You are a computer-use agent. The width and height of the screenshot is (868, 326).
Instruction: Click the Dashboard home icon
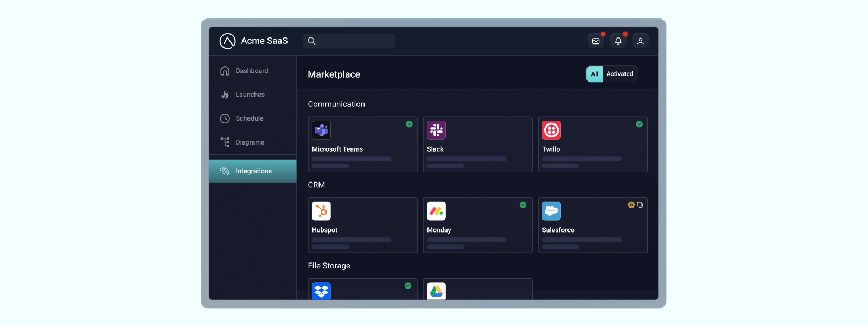(x=225, y=71)
